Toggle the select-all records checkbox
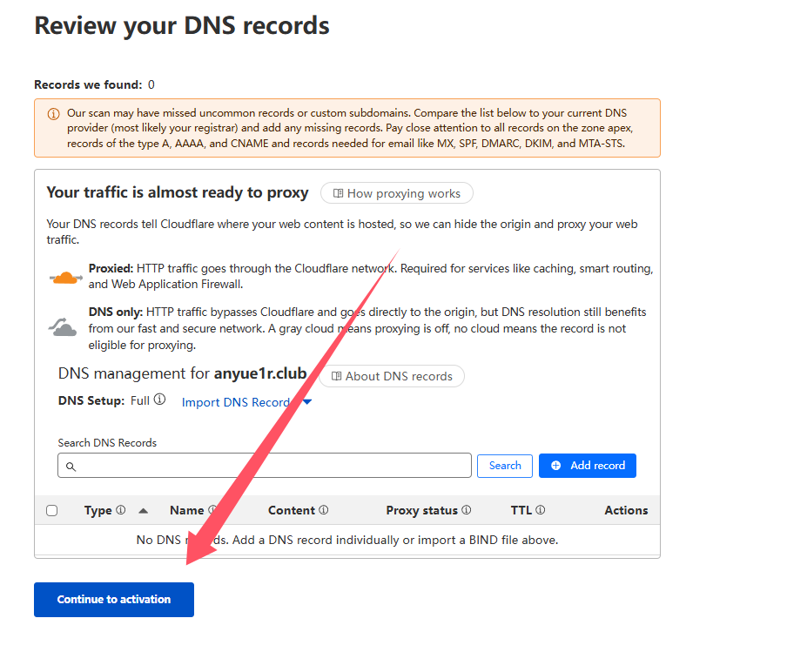 (51, 510)
